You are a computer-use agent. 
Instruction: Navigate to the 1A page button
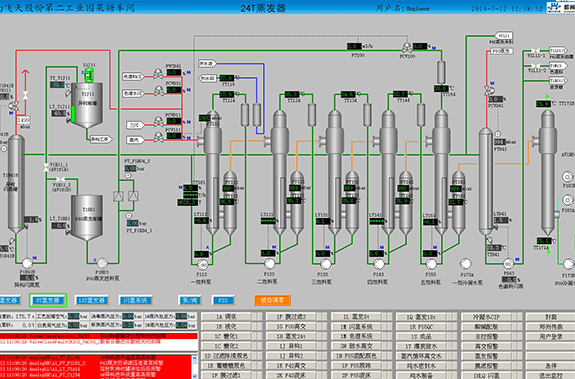[226, 317]
